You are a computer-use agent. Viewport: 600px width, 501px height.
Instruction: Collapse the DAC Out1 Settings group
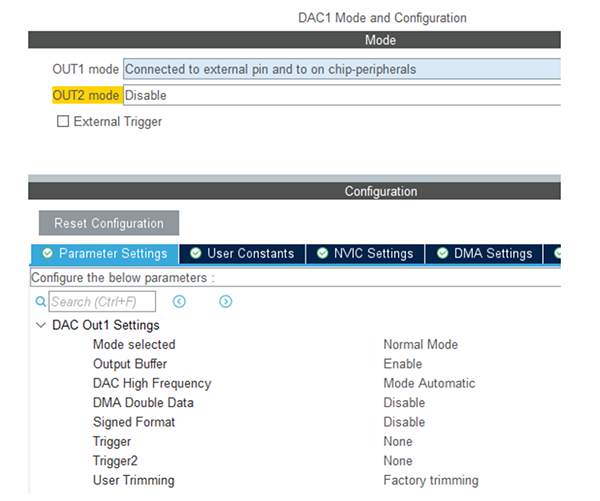[40, 325]
